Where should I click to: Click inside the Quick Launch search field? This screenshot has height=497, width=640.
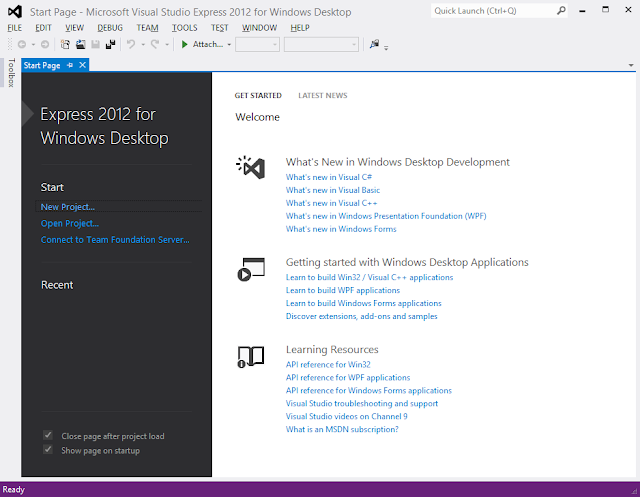[493, 11]
